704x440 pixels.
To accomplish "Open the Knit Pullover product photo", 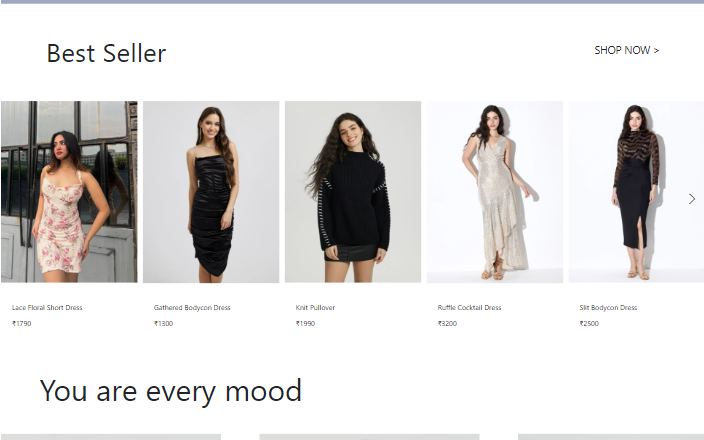I will 353,192.
